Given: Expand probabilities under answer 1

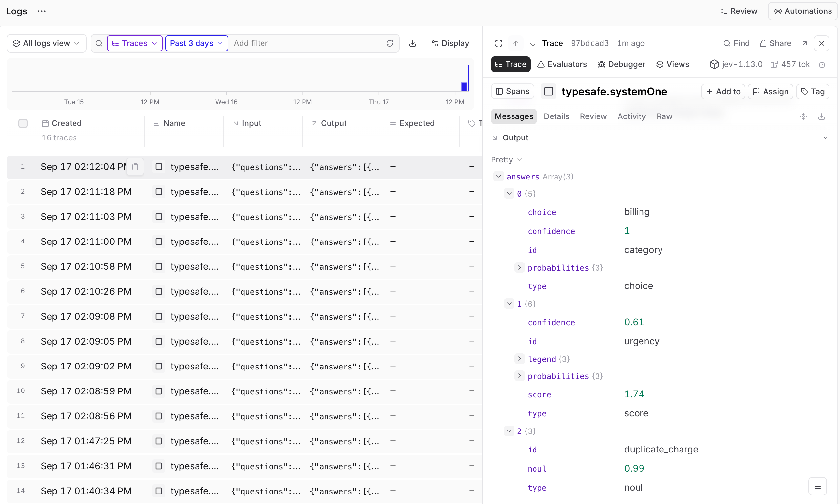Looking at the screenshot, I should [519, 376].
